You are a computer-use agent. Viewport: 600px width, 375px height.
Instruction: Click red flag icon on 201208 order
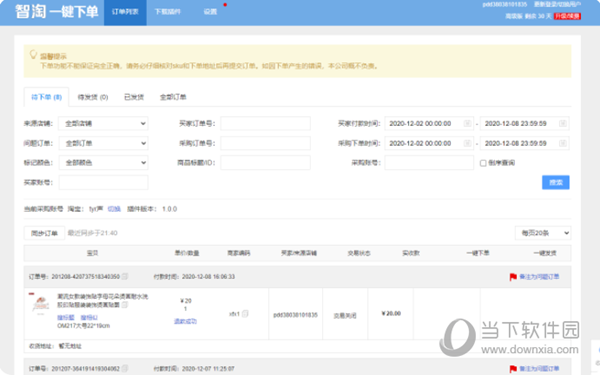pyautogui.click(x=513, y=277)
